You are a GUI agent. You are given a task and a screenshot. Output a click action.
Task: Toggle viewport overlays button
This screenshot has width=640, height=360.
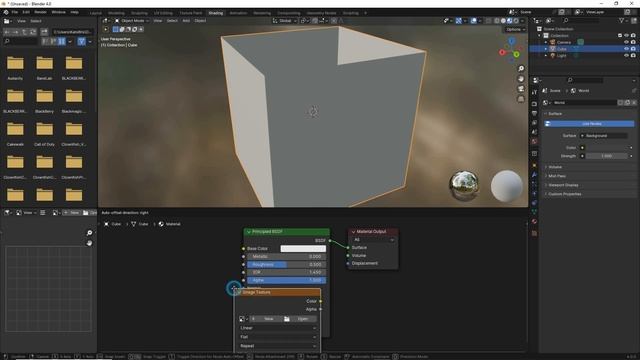click(x=473, y=21)
